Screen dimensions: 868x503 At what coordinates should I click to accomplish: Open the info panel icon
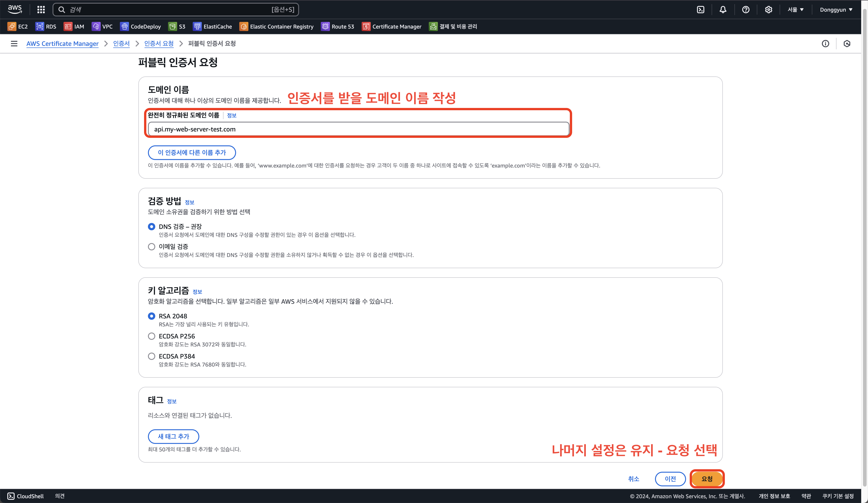[825, 44]
